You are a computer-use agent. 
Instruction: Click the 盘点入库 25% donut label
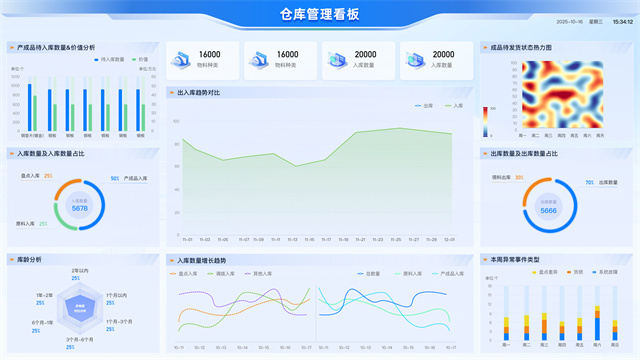point(37,176)
